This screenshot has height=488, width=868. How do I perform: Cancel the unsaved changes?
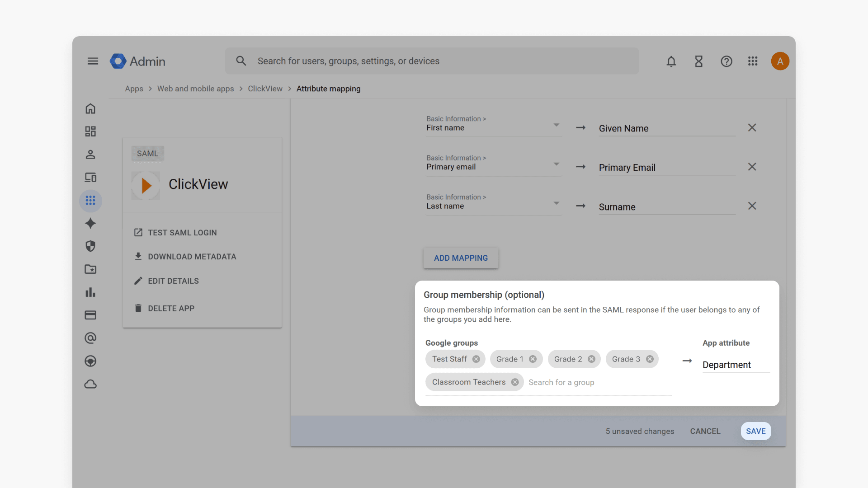[x=705, y=431]
